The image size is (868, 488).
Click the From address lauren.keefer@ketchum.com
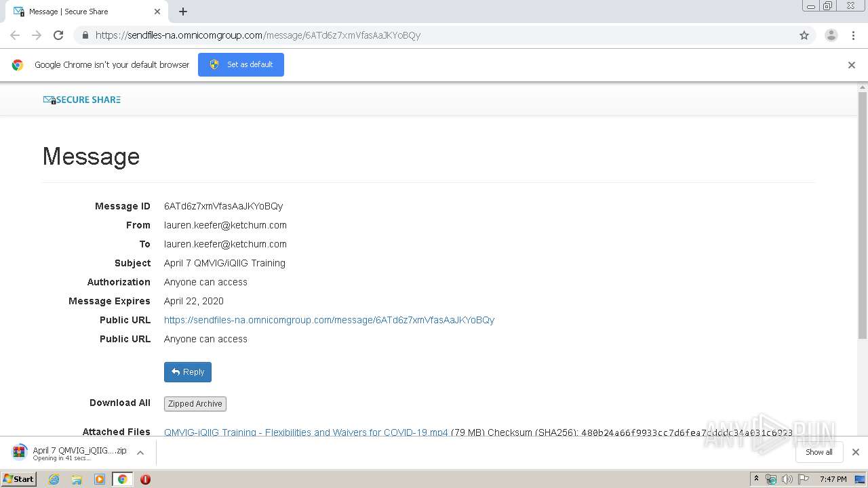click(225, 225)
